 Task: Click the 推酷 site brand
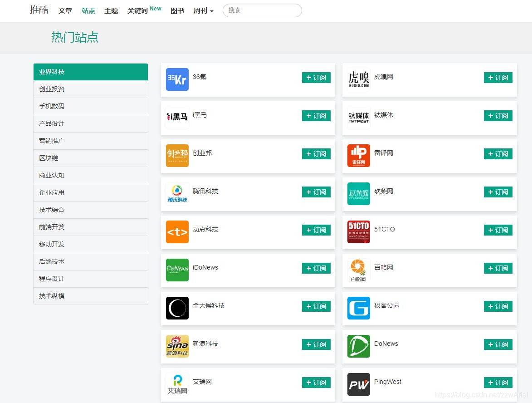[39, 10]
